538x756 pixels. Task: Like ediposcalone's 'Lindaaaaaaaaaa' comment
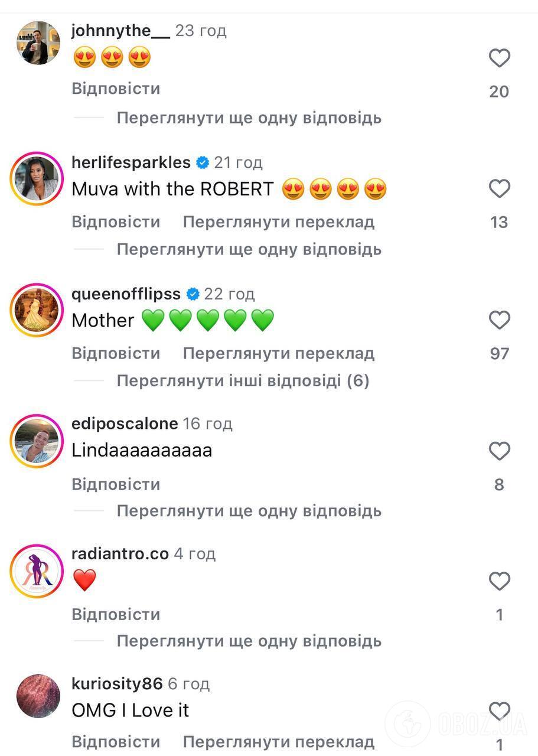point(499,451)
